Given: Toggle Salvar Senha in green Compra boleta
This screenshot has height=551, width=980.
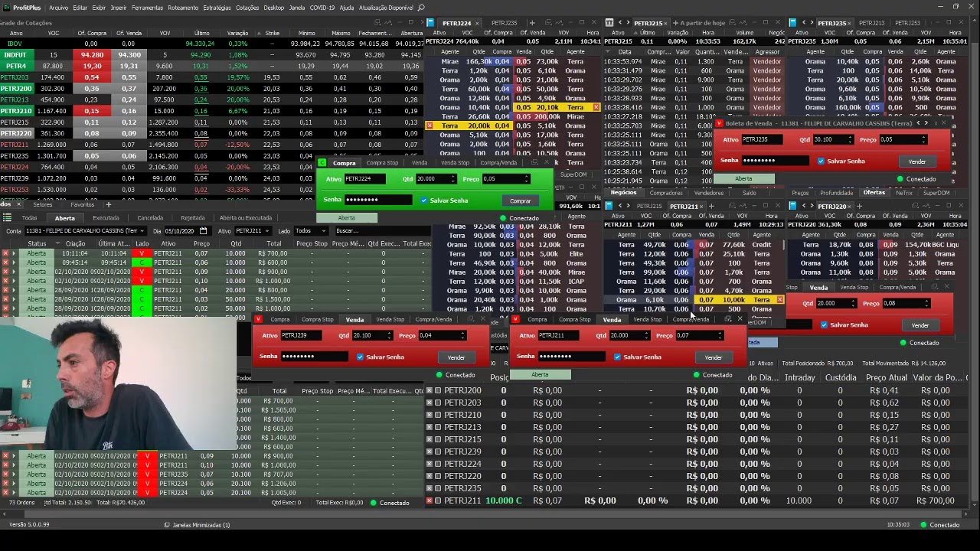Looking at the screenshot, I should coord(424,201).
